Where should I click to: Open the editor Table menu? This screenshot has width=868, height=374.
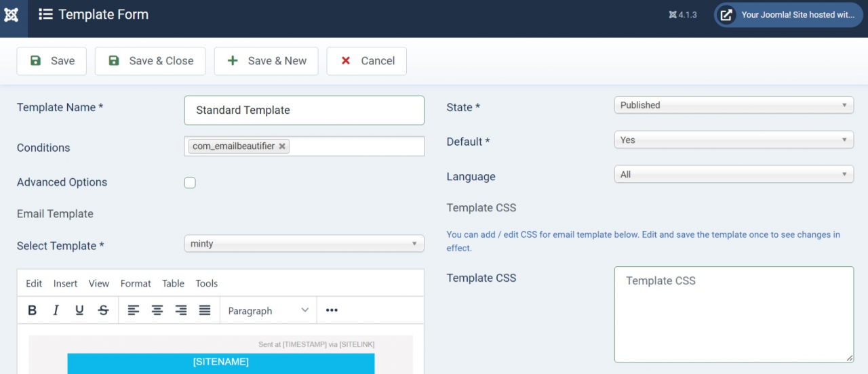tap(173, 284)
